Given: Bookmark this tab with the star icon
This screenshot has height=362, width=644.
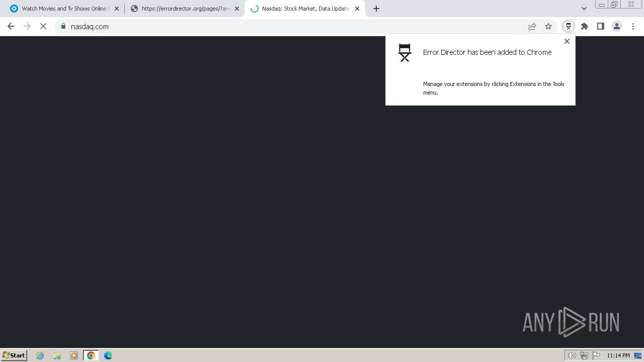Looking at the screenshot, I should pyautogui.click(x=548, y=26).
